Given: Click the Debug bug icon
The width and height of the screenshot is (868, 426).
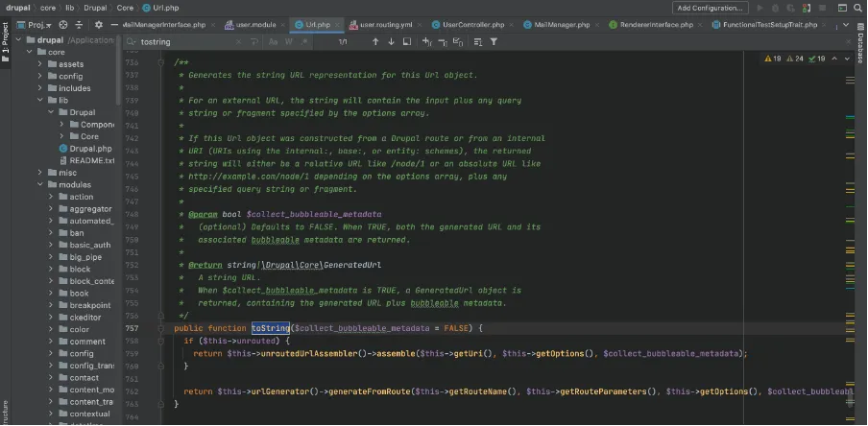Looking at the screenshot, I should pos(775,8).
